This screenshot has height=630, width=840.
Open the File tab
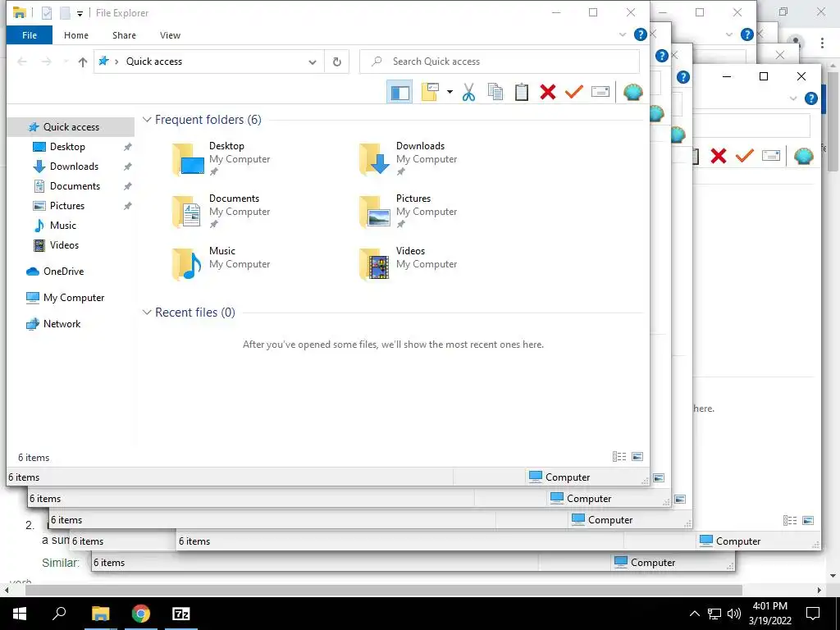30,35
